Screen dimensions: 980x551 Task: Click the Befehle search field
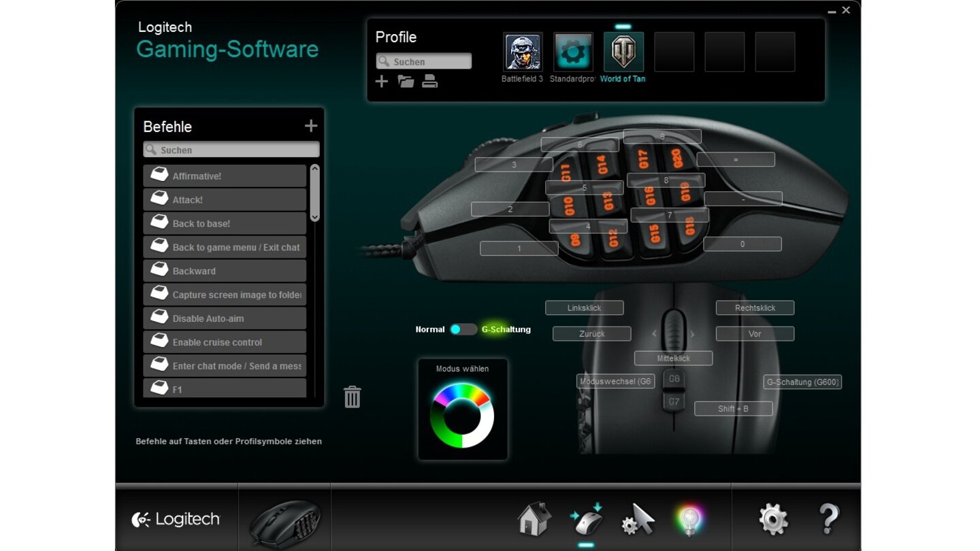tap(231, 150)
